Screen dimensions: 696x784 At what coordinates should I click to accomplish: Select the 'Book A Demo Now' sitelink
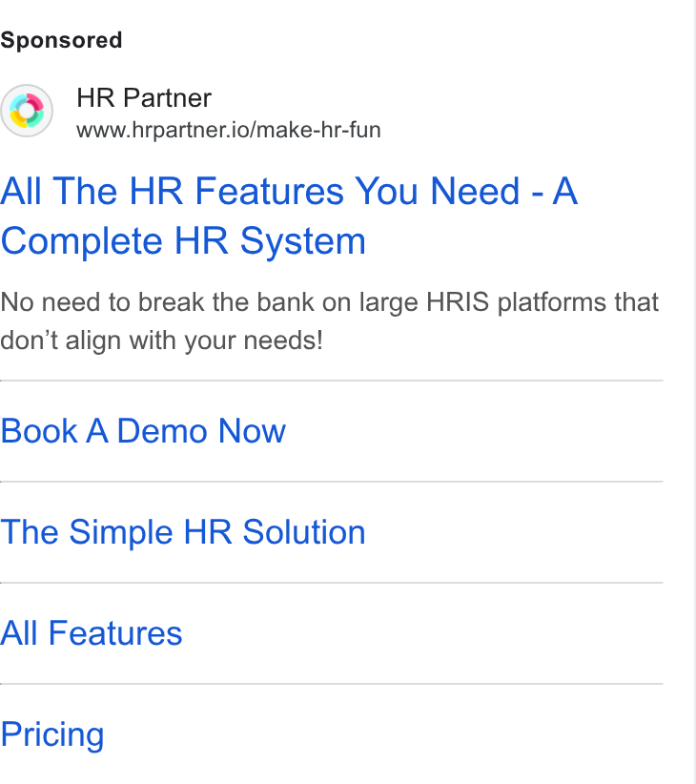143,431
